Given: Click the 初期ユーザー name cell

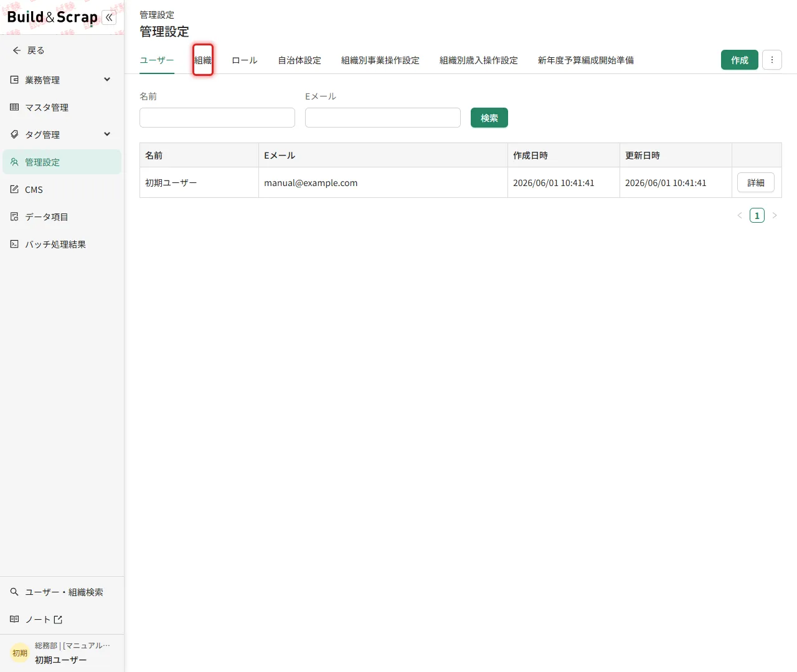Looking at the screenshot, I should tap(199, 182).
